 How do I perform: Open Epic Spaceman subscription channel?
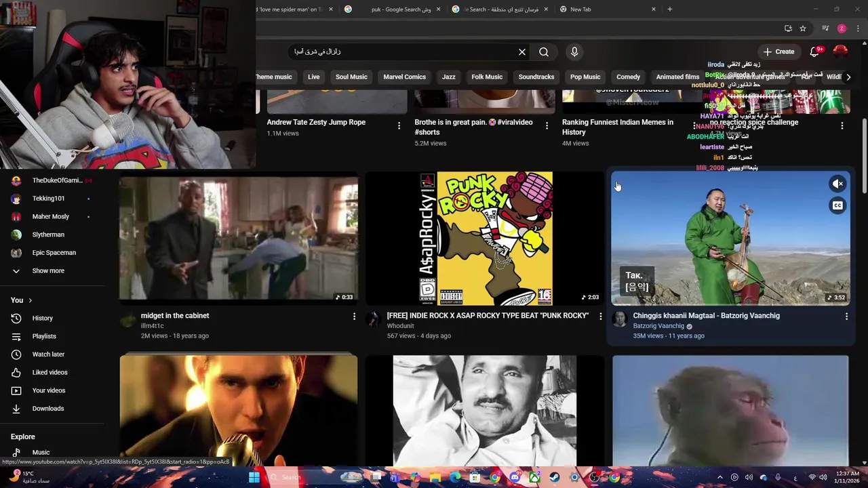[54, 253]
